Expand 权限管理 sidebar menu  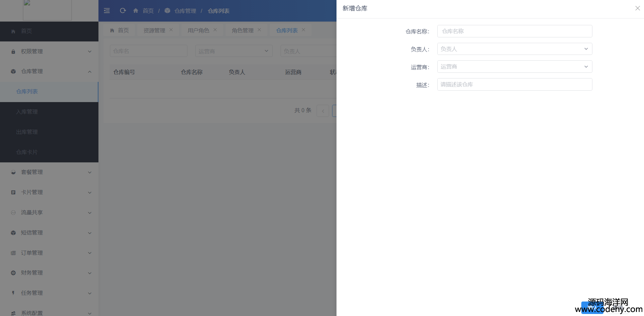tap(49, 52)
